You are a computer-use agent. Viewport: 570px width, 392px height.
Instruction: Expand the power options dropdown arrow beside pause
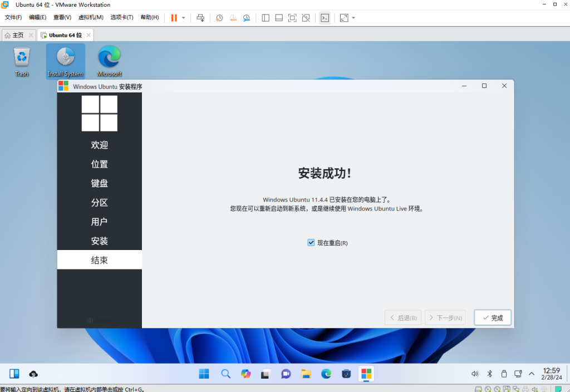[183, 18]
